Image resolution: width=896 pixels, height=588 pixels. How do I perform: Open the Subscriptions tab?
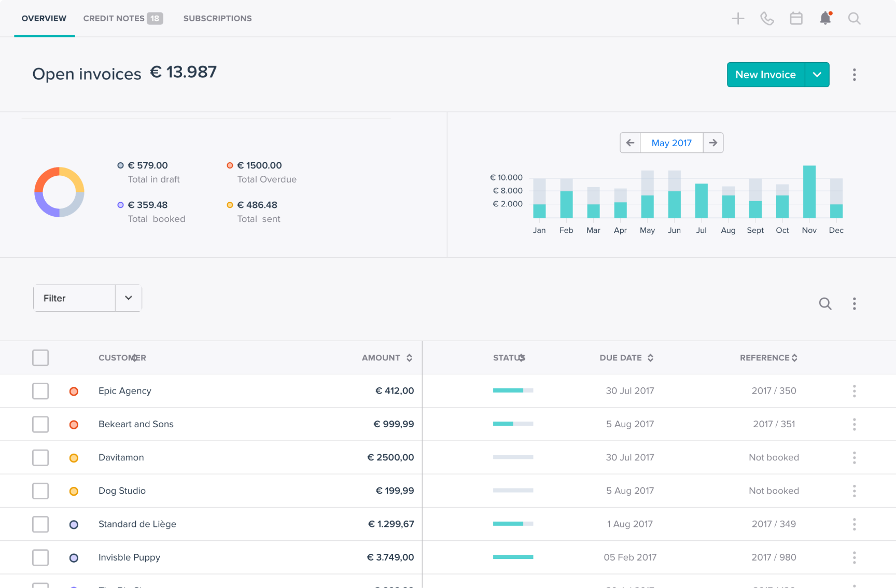[217, 19]
